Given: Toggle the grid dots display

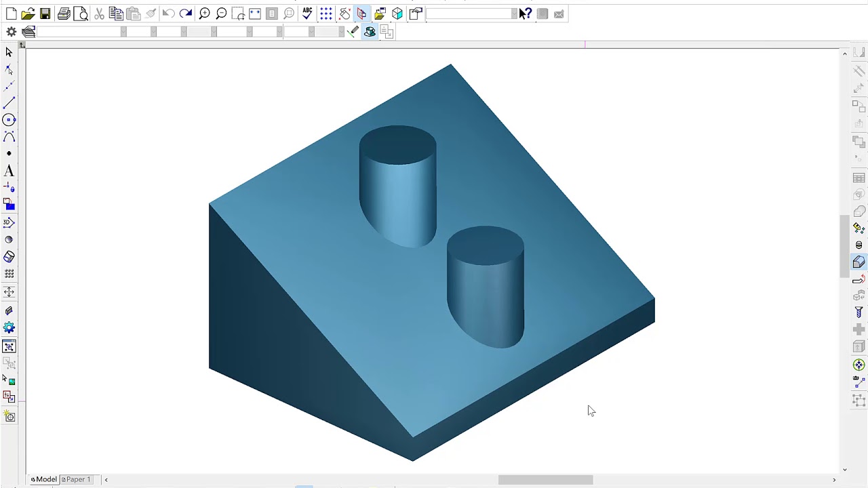Looking at the screenshot, I should 326,14.
